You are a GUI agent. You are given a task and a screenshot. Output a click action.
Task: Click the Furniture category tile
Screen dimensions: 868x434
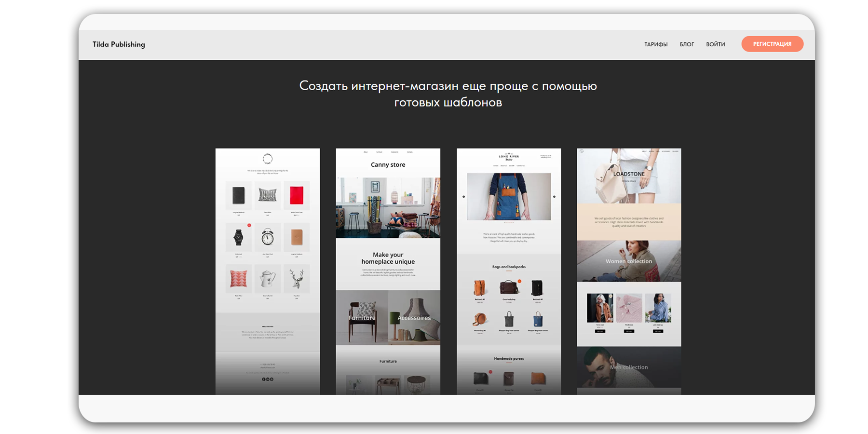click(362, 318)
